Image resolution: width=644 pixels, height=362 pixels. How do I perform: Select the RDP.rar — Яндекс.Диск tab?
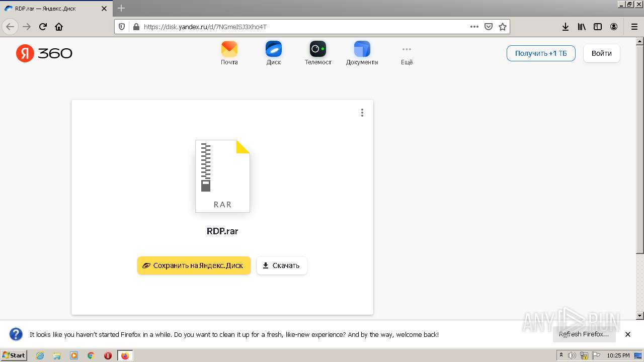click(x=55, y=9)
